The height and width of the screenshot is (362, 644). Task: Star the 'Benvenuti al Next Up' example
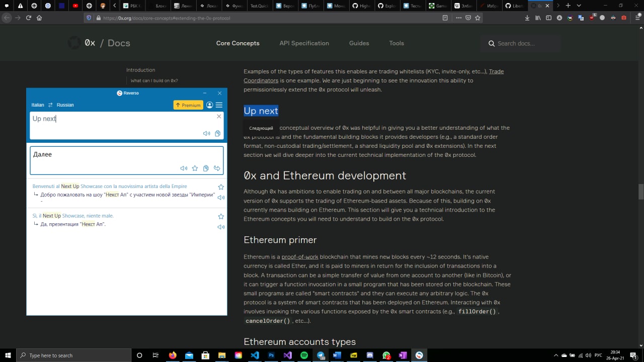221,187
